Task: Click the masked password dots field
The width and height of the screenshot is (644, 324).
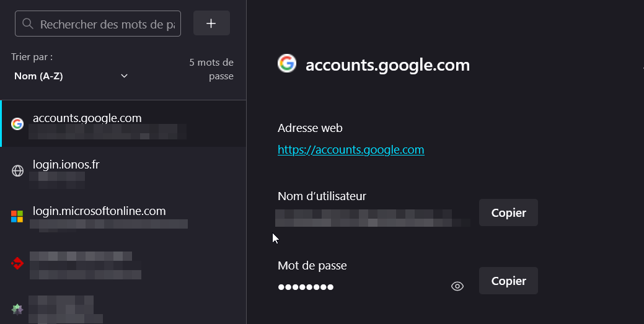Action: click(x=306, y=287)
